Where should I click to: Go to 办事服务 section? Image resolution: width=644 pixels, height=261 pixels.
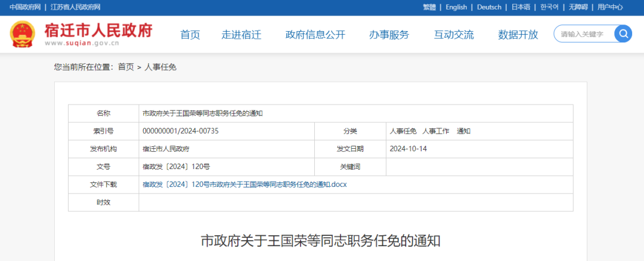tap(389, 35)
